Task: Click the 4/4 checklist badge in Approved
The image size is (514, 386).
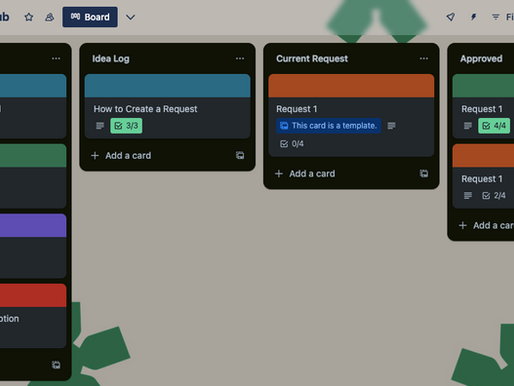Action: [494, 126]
